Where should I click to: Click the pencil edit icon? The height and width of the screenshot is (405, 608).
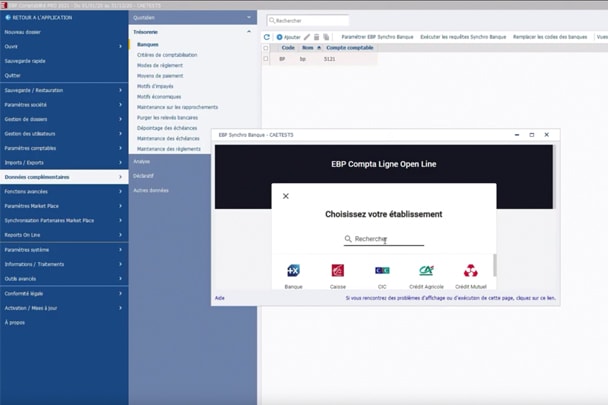(x=307, y=37)
